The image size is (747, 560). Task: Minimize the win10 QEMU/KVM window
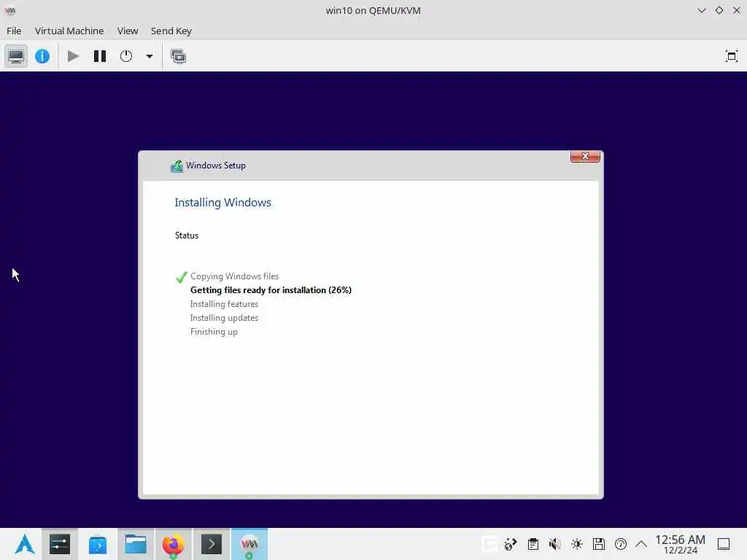pyautogui.click(x=701, y=10)
